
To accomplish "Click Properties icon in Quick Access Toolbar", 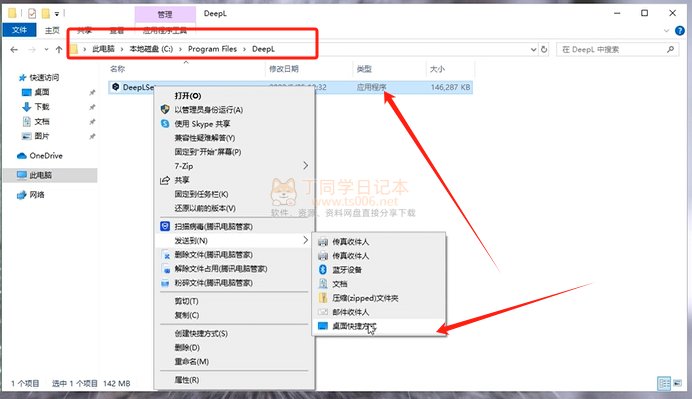I will click(32, 14).
